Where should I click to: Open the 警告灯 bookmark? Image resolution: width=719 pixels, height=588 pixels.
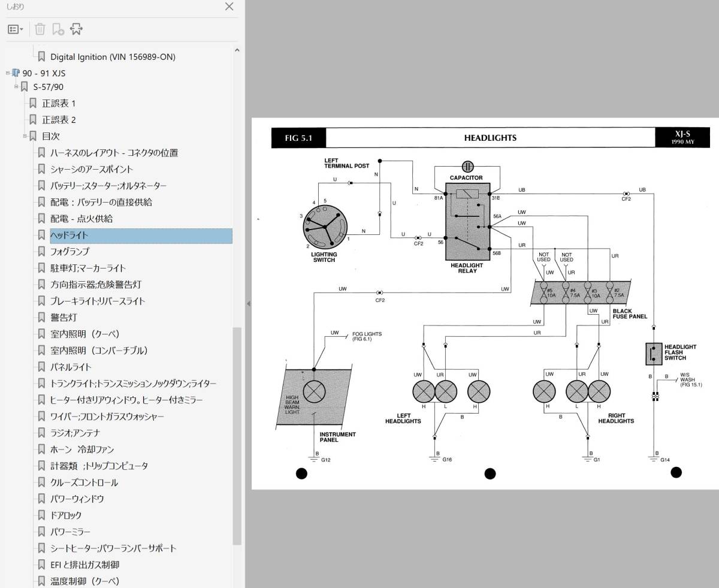[x=64, y=318]
